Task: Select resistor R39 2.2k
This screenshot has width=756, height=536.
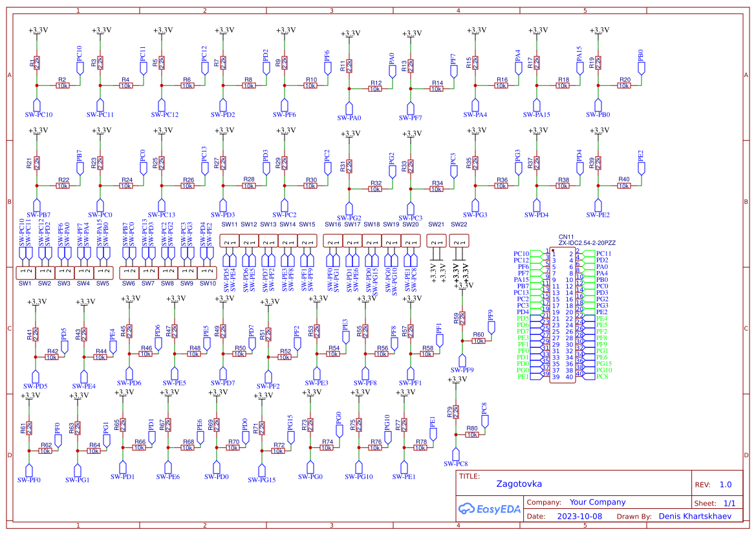Action: [598, 163]
